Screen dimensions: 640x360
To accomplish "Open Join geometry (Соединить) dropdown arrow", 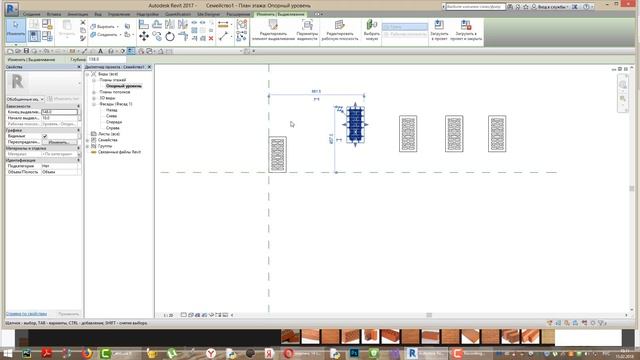I will [121, 35].
